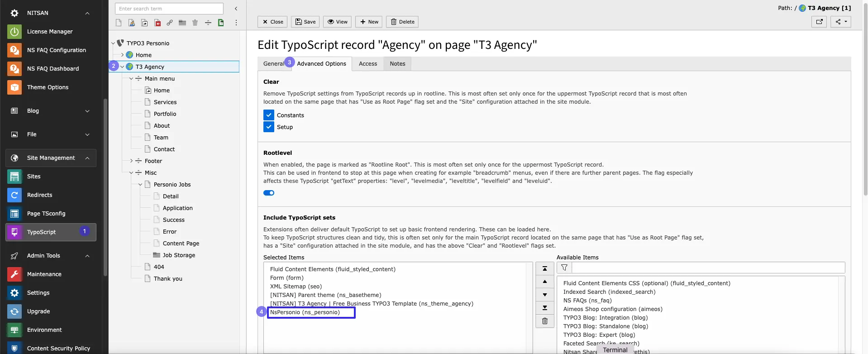
Task: Remove selected item with trash button
Action: 545,321
